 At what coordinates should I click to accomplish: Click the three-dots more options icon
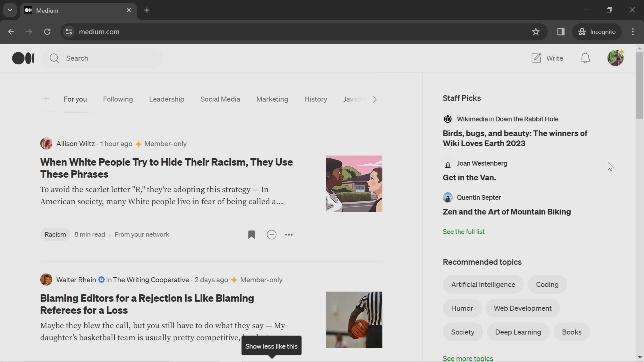coord(289,235)
